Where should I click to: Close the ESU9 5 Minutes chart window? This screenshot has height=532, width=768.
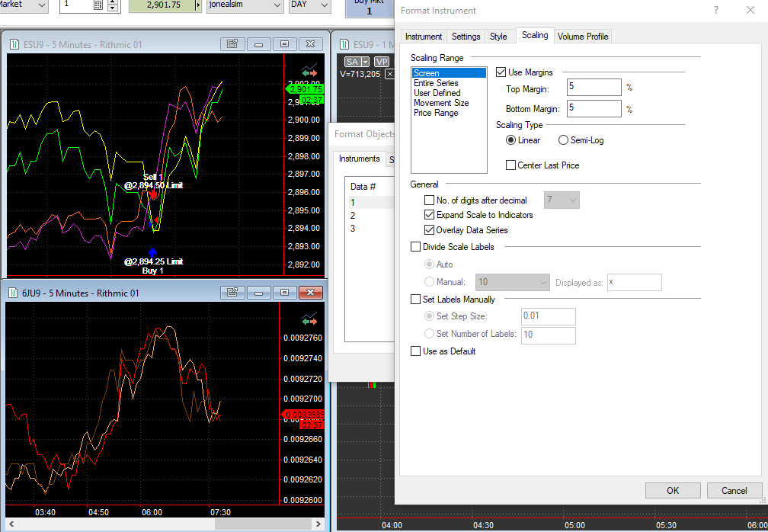click(311, 44)
